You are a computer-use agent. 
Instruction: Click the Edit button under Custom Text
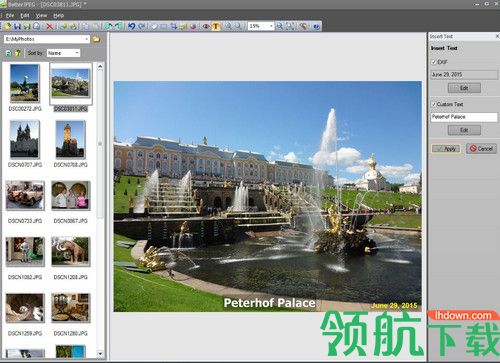[x=464, y=130]
